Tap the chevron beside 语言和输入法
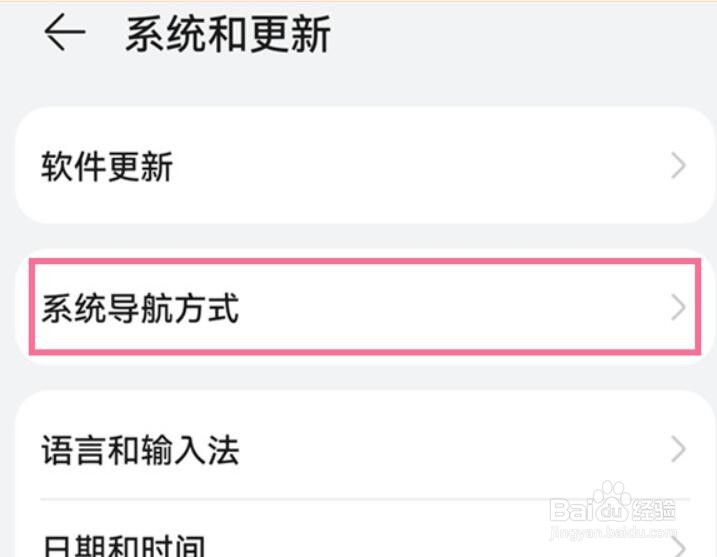 click(x=678, y=449)
